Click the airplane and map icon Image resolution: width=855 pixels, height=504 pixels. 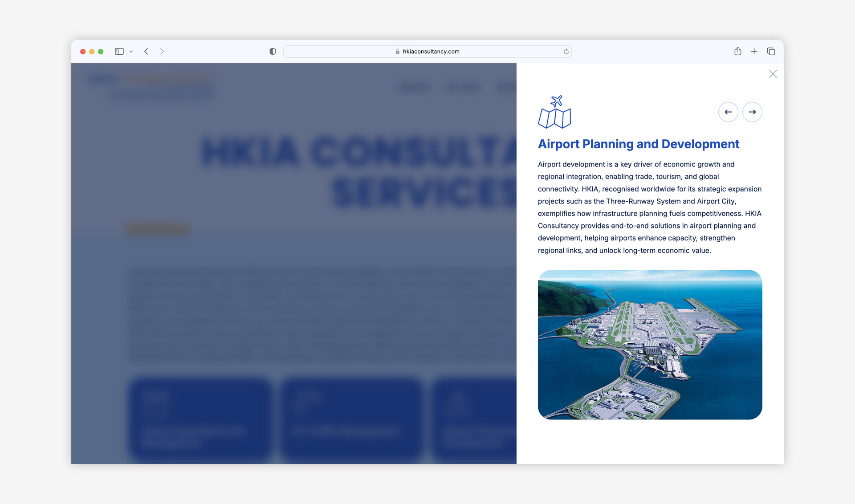(554, 112)
